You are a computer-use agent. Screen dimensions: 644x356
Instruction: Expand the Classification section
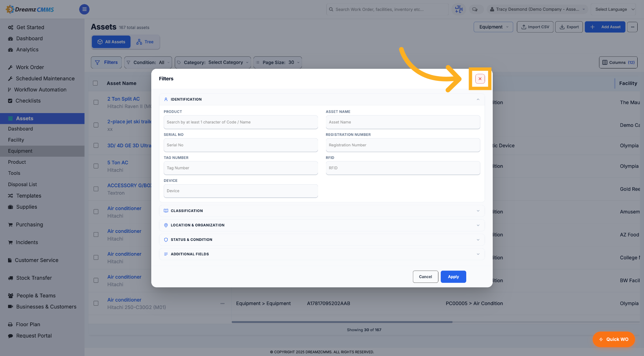pos(322,211)
